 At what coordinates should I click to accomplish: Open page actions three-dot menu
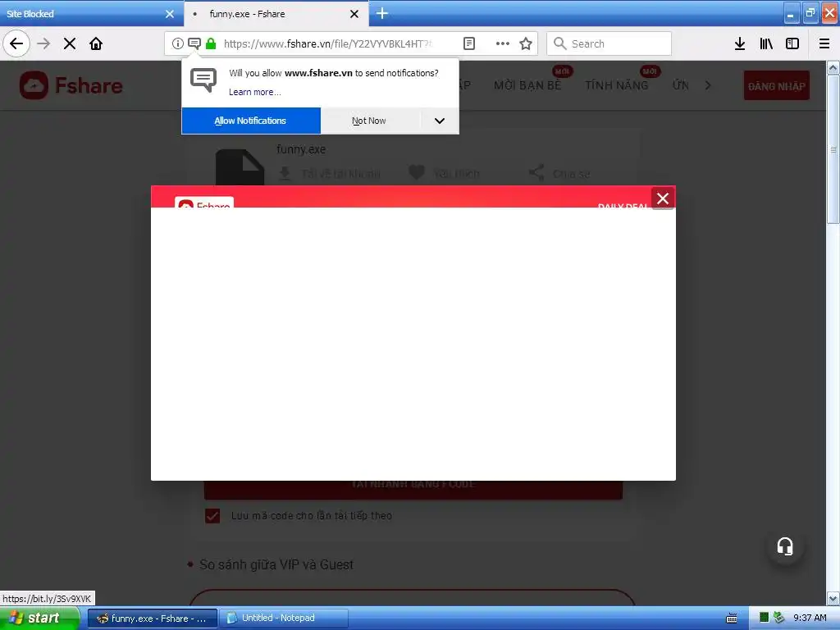click(503, 43)
